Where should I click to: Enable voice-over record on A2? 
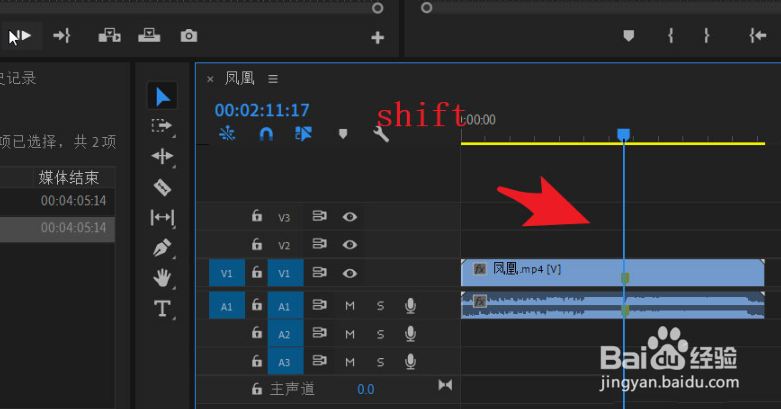[x=410, y=333]
